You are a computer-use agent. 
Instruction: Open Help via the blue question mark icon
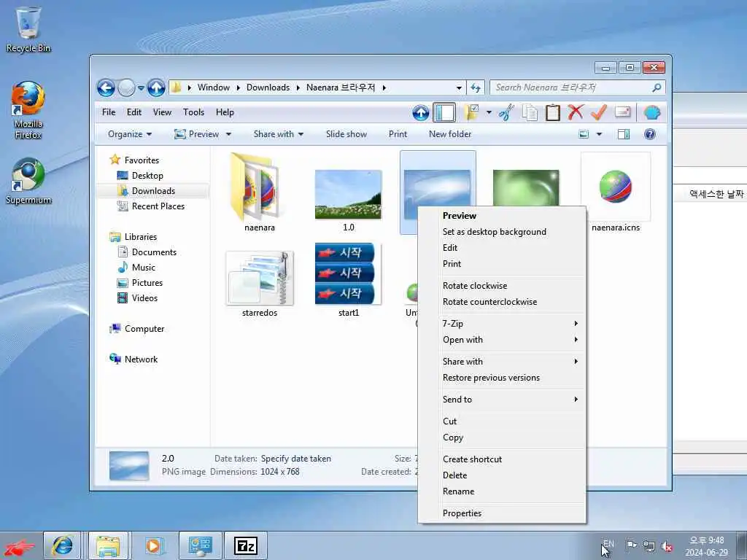[650, 134]
